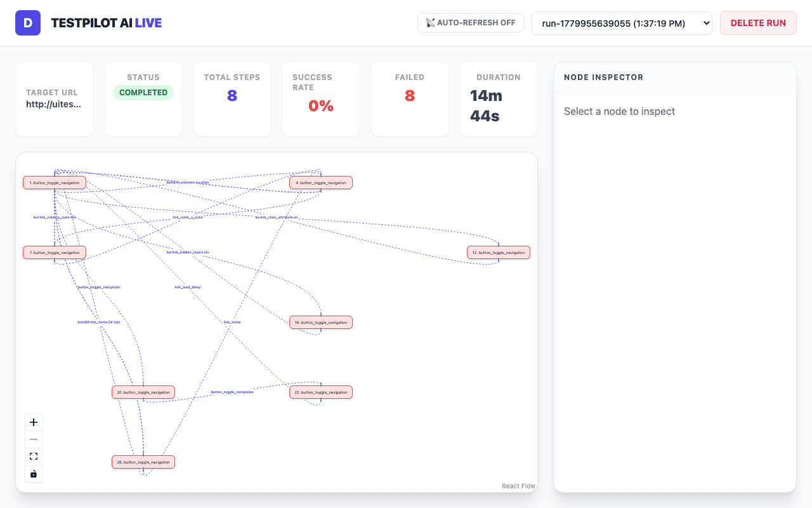The width and height of the screenshot is (812, 508).
Task: Click the Node Inspector header
Action: (x=604, y=77)
